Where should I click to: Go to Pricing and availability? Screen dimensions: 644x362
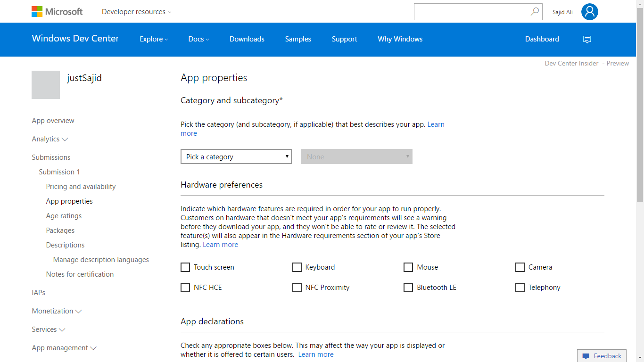click(x=81, y=187)
